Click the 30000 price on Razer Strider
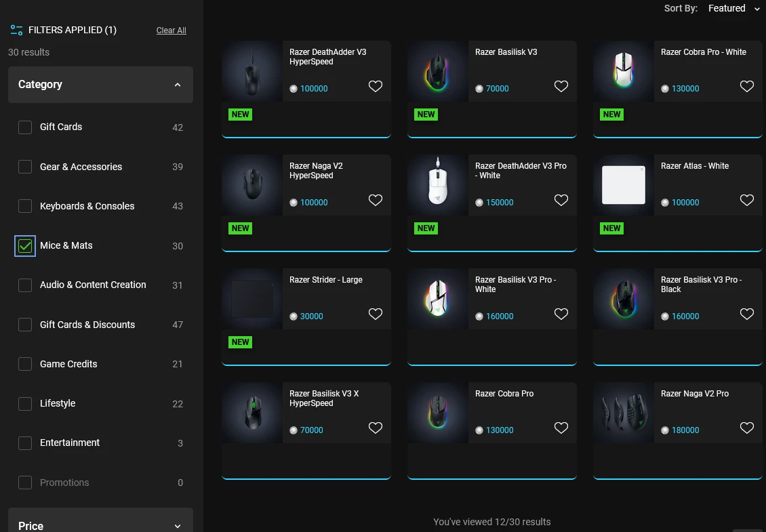766x532 pixels. pos(312,316)
